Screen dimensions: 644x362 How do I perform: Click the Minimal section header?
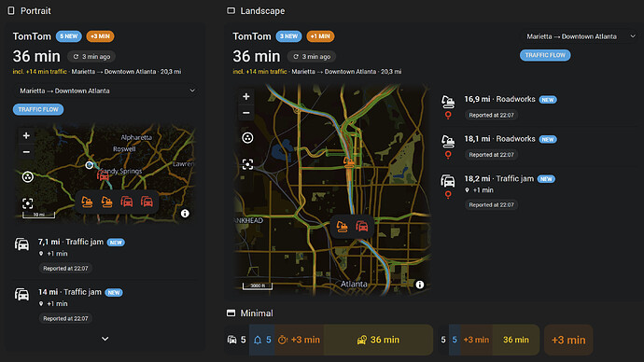click(x=250, y=313)
